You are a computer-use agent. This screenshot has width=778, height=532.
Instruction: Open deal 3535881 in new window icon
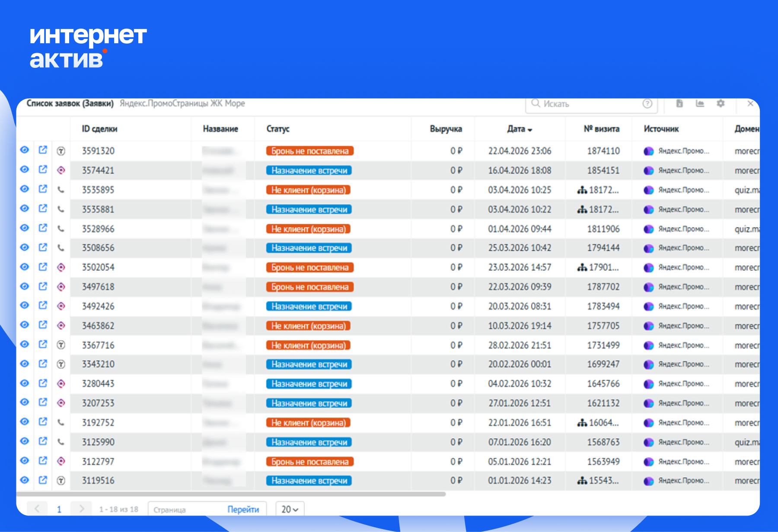[x=43, y=208]
